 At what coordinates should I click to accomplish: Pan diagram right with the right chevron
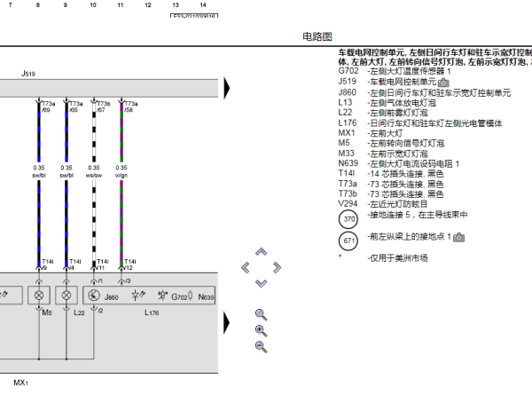coord(278,268)
